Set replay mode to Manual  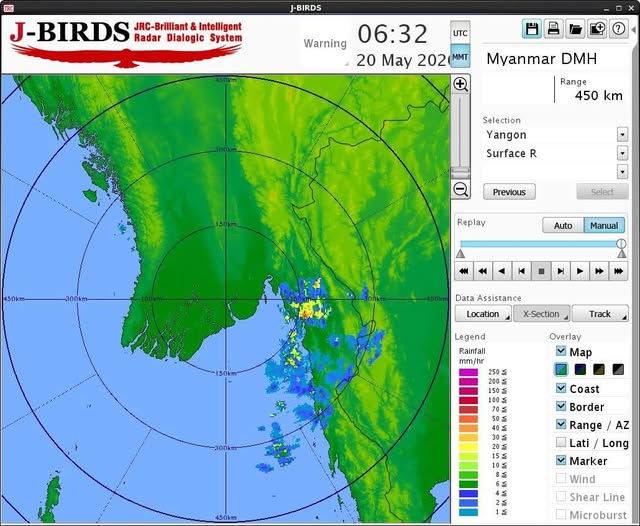pos(604,225)
